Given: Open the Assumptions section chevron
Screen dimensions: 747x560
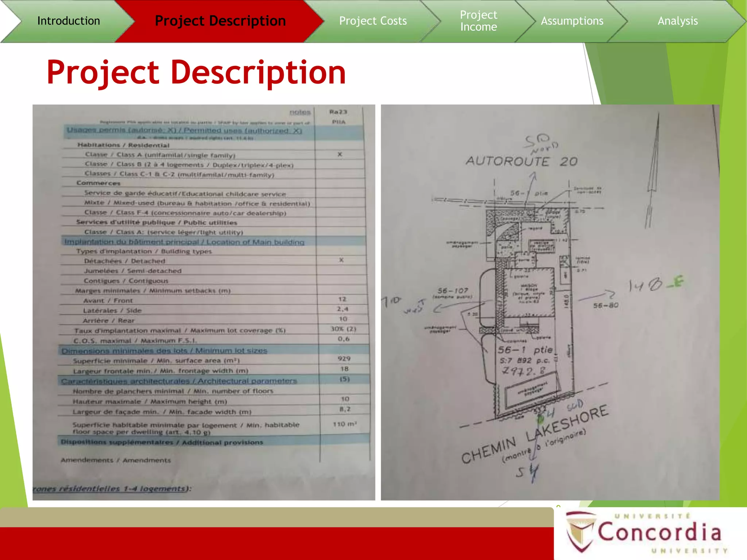Looking at the screenshot, I should click(x=572, y=21).
